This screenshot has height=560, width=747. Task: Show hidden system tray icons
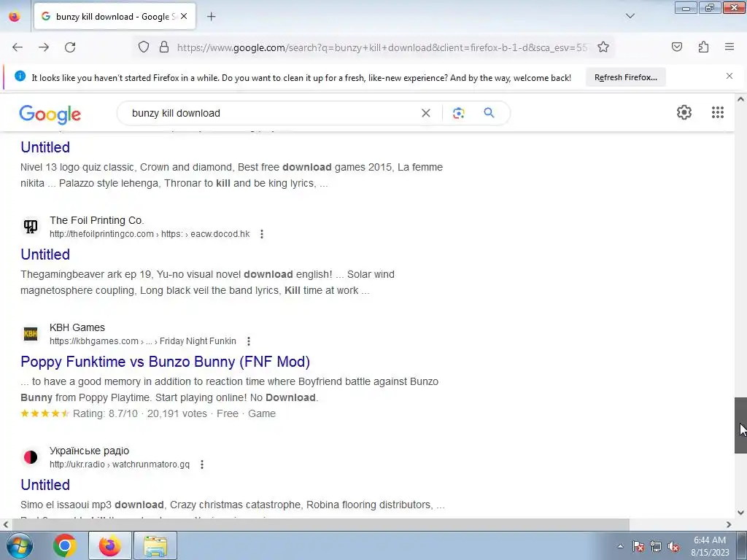click(x=620, y=547)
